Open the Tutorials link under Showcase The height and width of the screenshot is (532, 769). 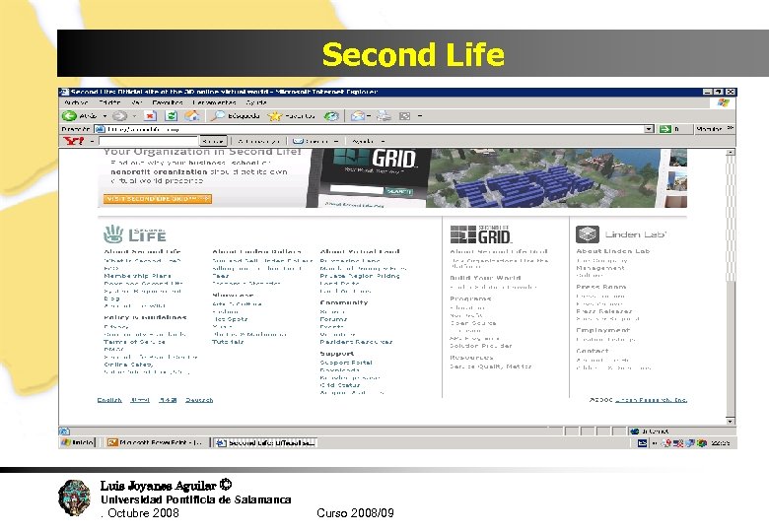(228, 342)
